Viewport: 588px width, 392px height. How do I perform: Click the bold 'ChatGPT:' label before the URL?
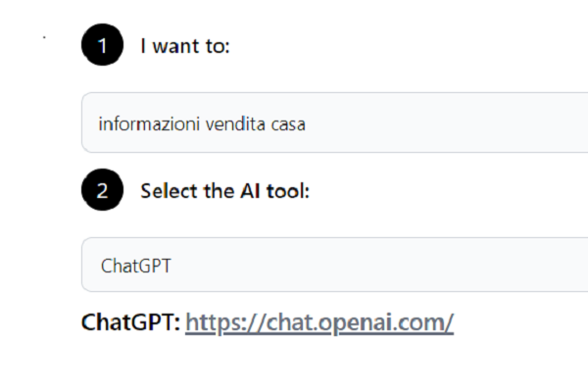[x=130, y=322]
